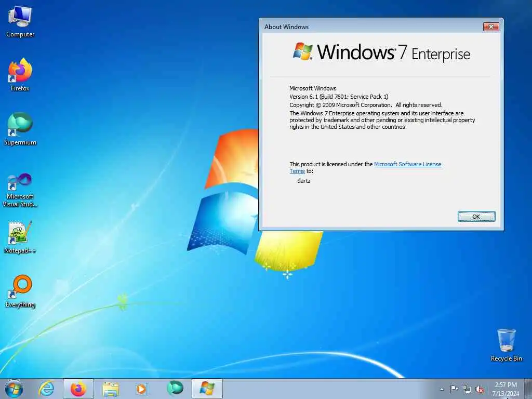Screen dimensions: 532x399
Task: Click the Version 6.1 Build 7601 line
Action: [339, 97]
